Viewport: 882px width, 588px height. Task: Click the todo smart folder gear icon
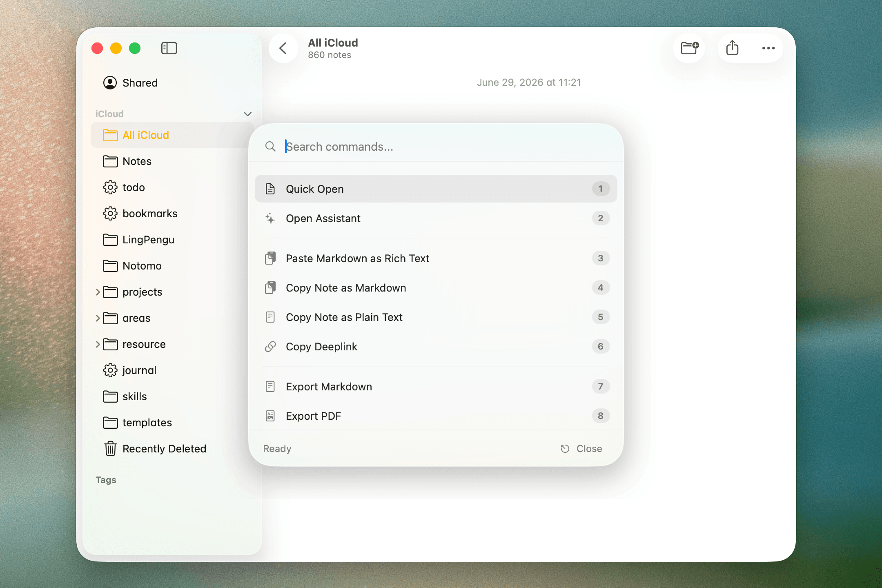(x=110, y=187)
